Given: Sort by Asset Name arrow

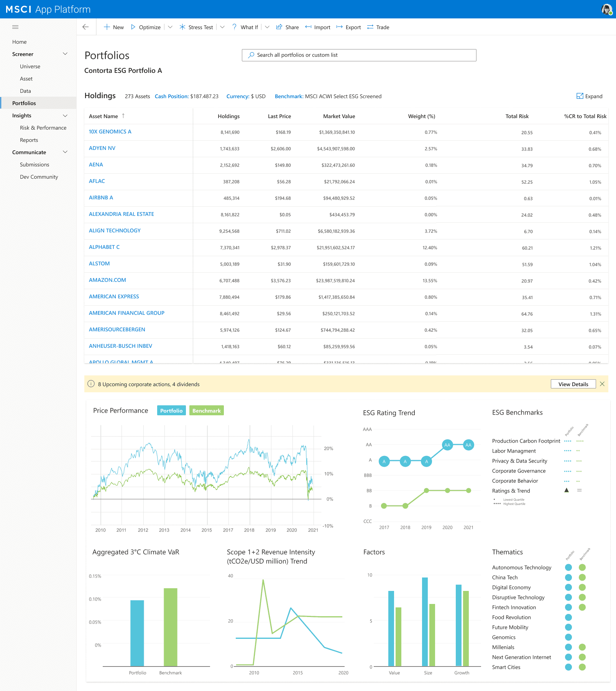Looking at the screenshot, I should coord(123,116).
